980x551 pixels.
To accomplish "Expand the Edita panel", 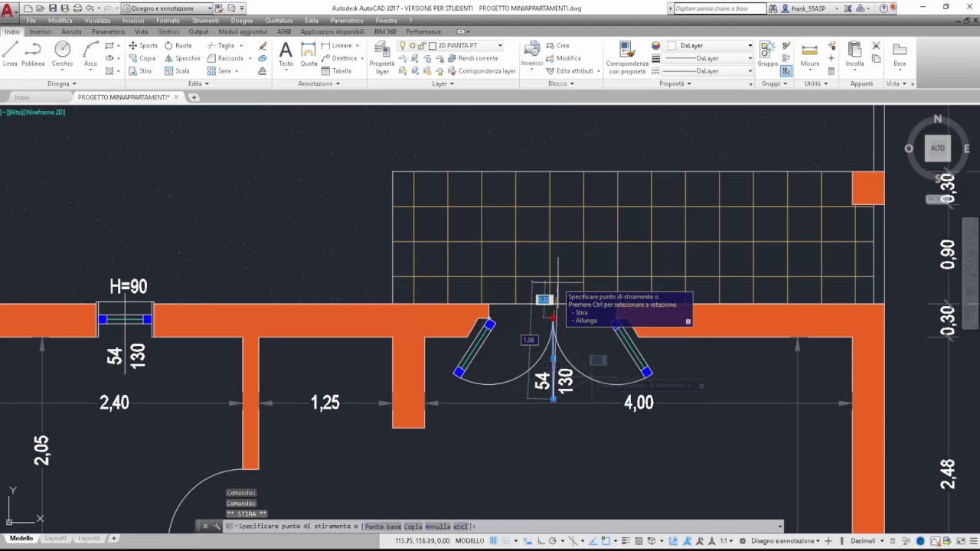I will (x=198, y=83).
